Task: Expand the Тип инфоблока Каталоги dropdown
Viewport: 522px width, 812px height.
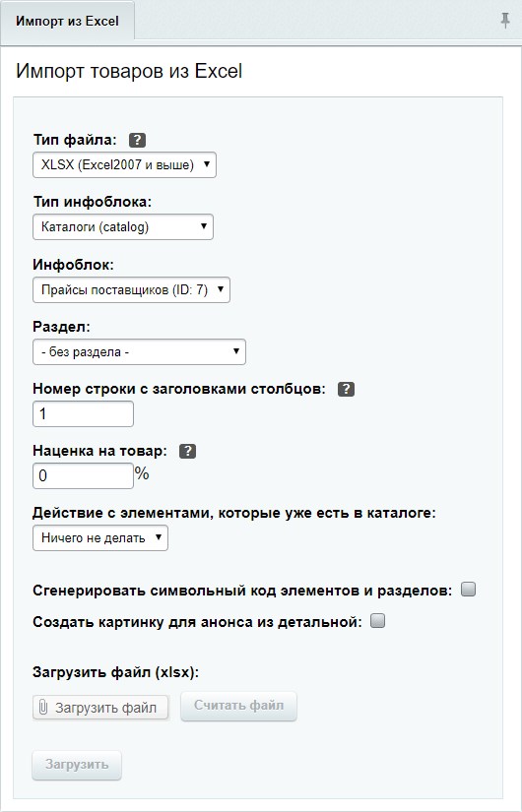Action: click(x=123, y=227)
